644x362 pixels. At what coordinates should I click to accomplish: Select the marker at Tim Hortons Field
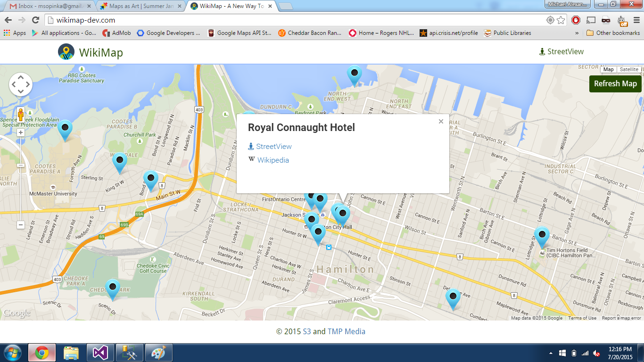(x=542, y=237)
